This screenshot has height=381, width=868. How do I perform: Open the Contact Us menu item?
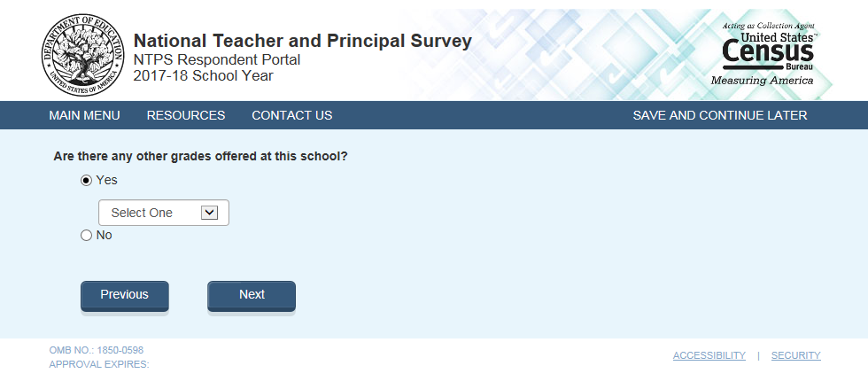click(291, 115)
